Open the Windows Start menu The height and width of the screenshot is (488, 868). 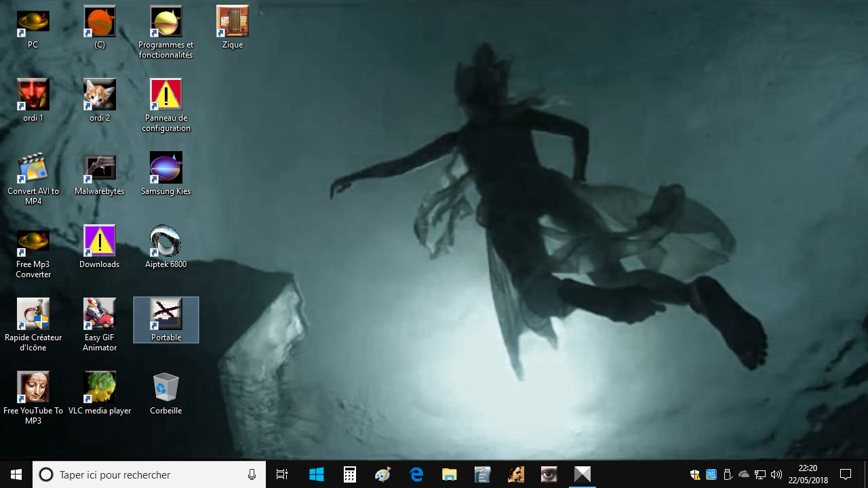[x=16, y=474]
